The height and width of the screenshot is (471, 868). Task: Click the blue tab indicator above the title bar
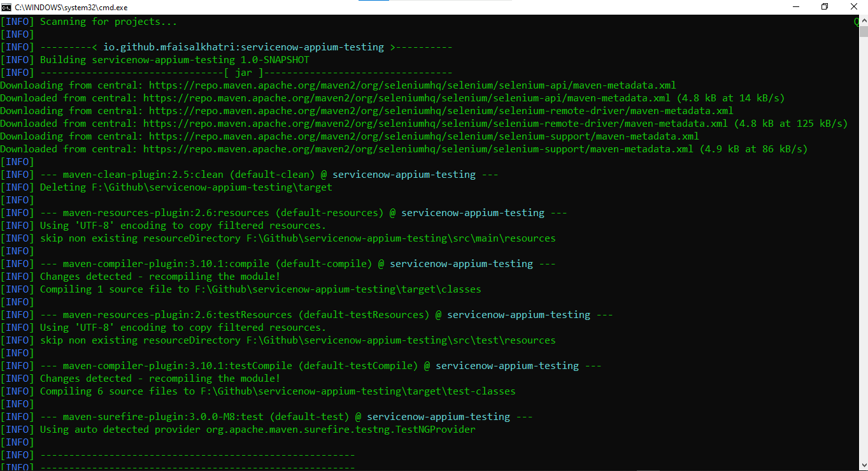click(x=374, y=1)
